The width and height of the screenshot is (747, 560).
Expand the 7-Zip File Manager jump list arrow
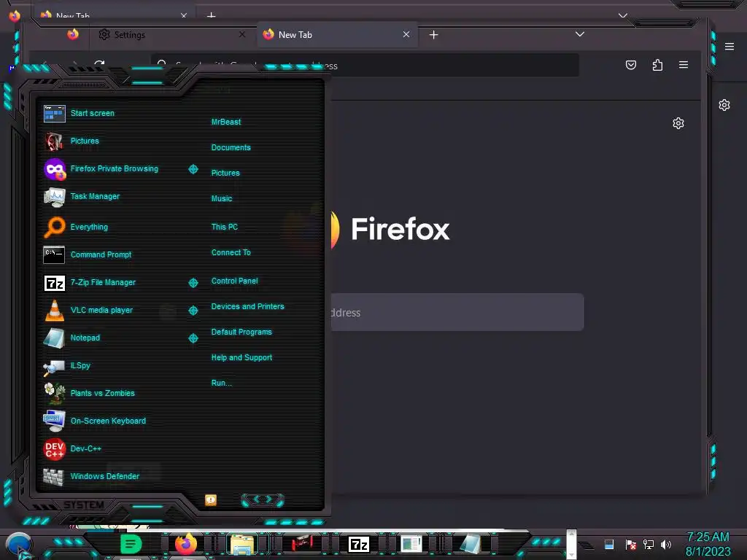(193, 283)
